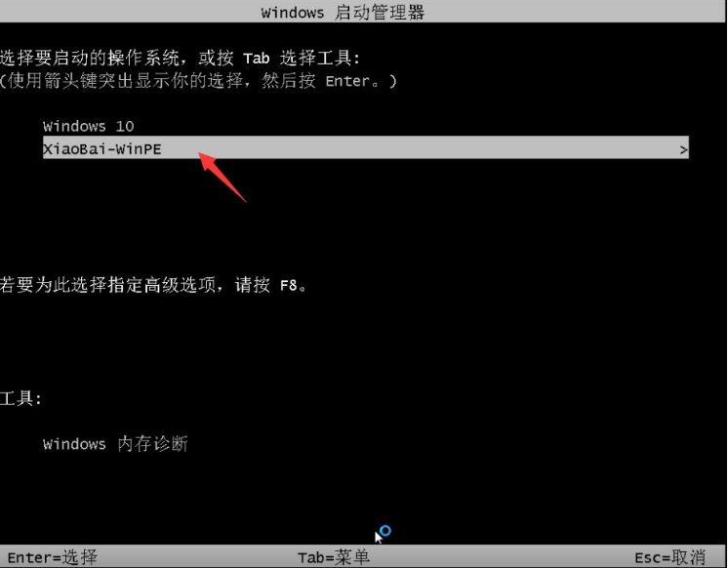This screenshot has height=568, width=728.
Task: Click the F8 advanced options hint text
Action: [289, 285]
